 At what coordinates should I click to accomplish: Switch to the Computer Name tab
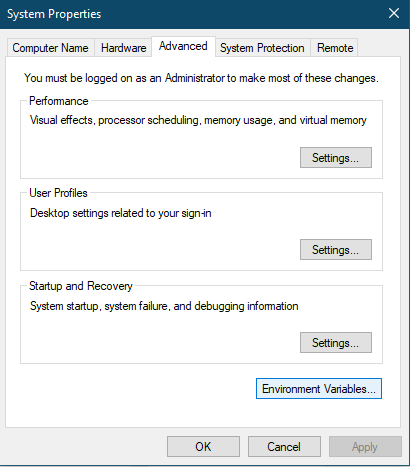(50, 48)
